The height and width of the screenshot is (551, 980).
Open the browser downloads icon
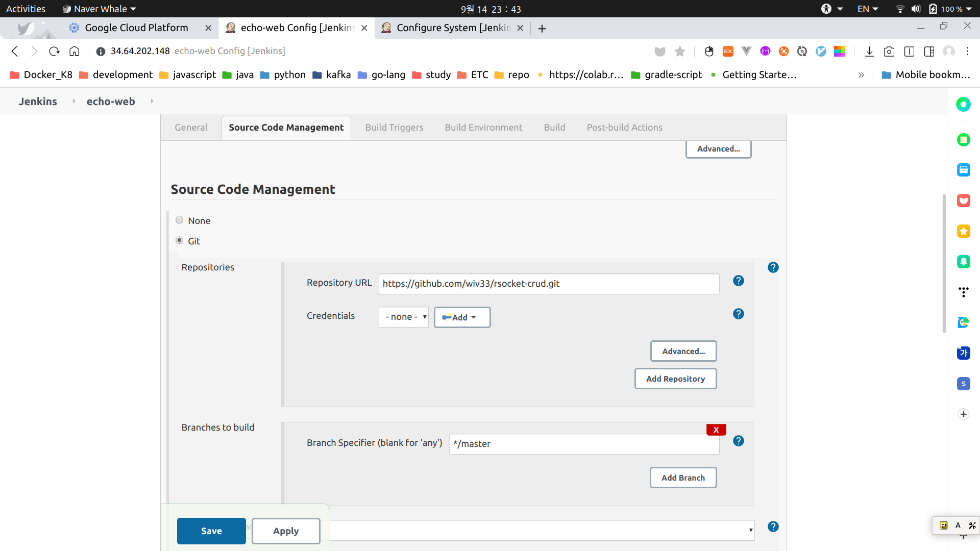pos(869,51)
